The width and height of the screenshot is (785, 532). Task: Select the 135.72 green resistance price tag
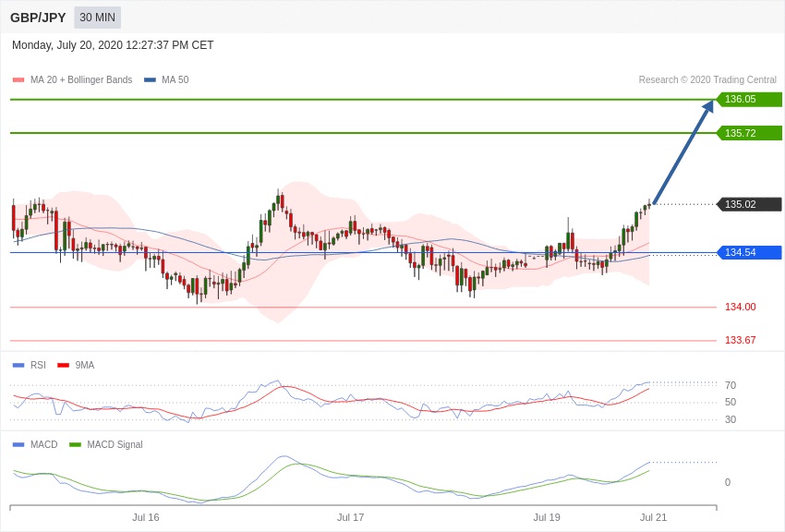tap(749, 133)
